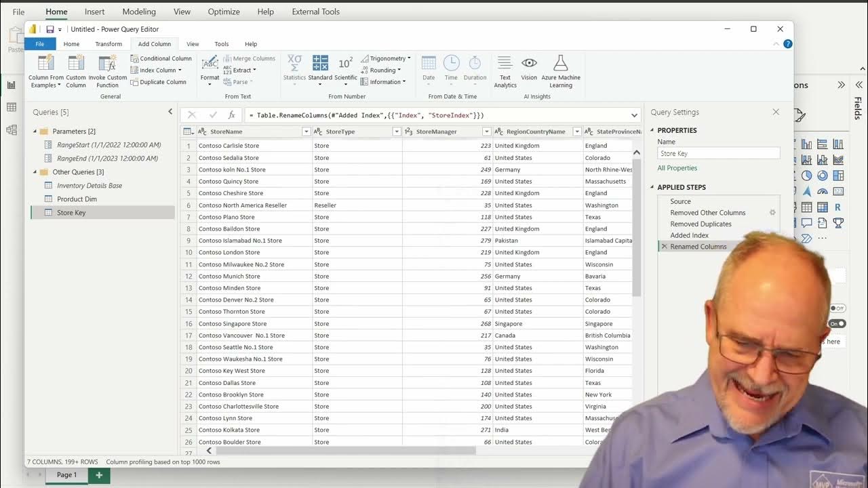Collapse the APPLIED STEPS section
Screen dimensions: 868x488
point(652,187)
